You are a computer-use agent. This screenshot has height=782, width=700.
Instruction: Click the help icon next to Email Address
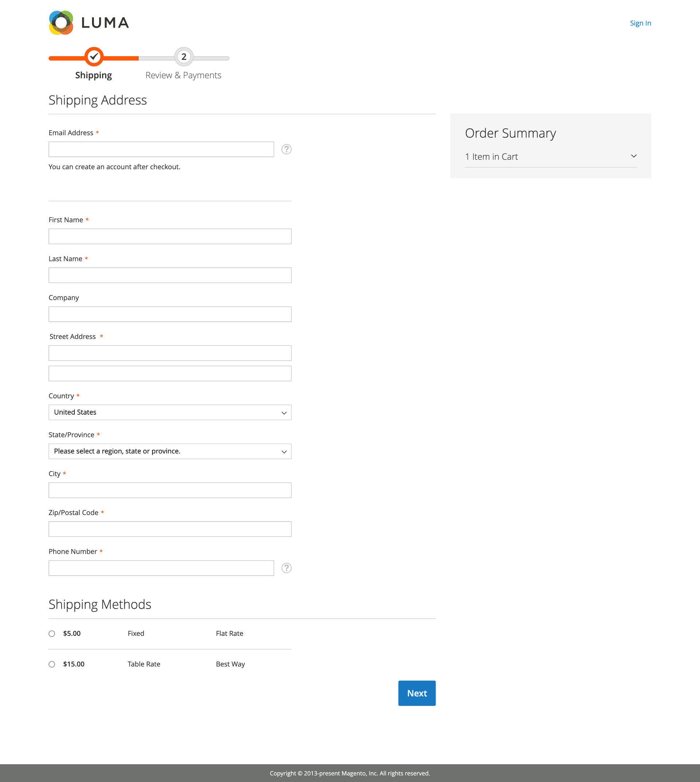[x=287, y=149]
